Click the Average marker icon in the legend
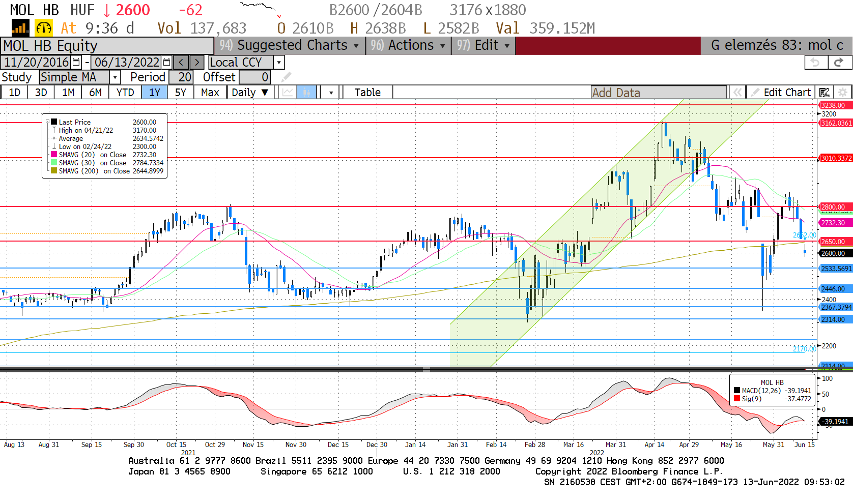The height and width of the screenshot is (504, 853). tap(54, 138)
